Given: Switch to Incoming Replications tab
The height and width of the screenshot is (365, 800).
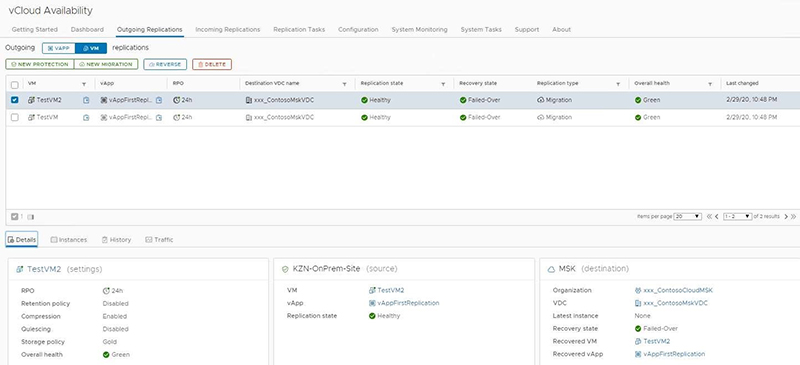Looking at the screenshot, I should [228, 30].
